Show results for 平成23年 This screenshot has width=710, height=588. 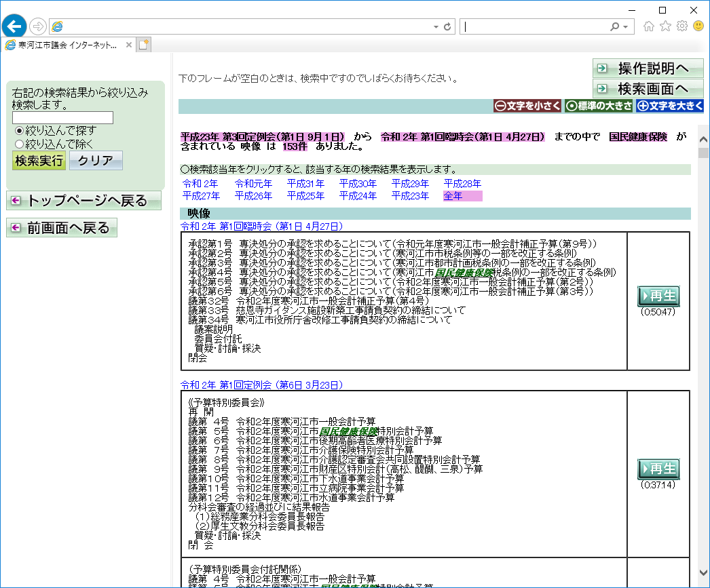[410, 196]
